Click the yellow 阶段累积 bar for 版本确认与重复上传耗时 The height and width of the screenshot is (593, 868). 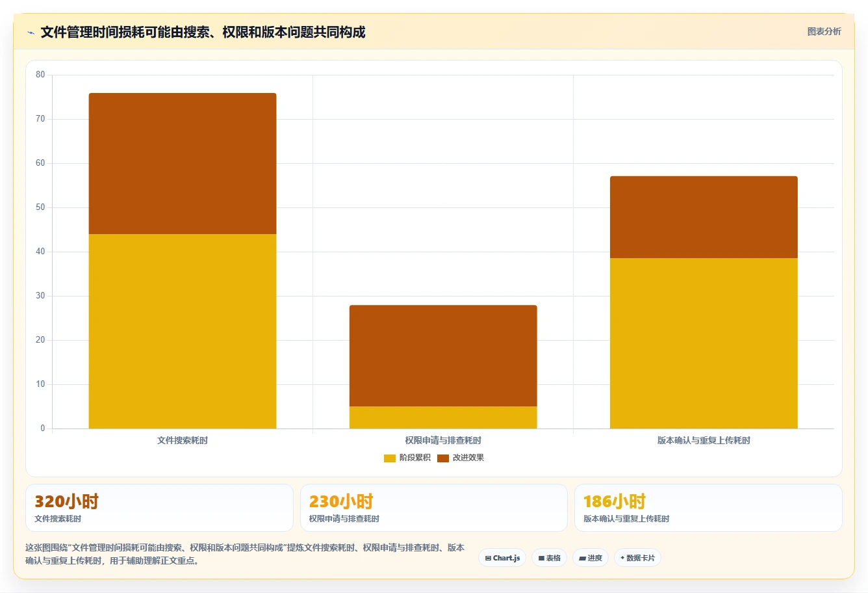(x=704, y=343)
